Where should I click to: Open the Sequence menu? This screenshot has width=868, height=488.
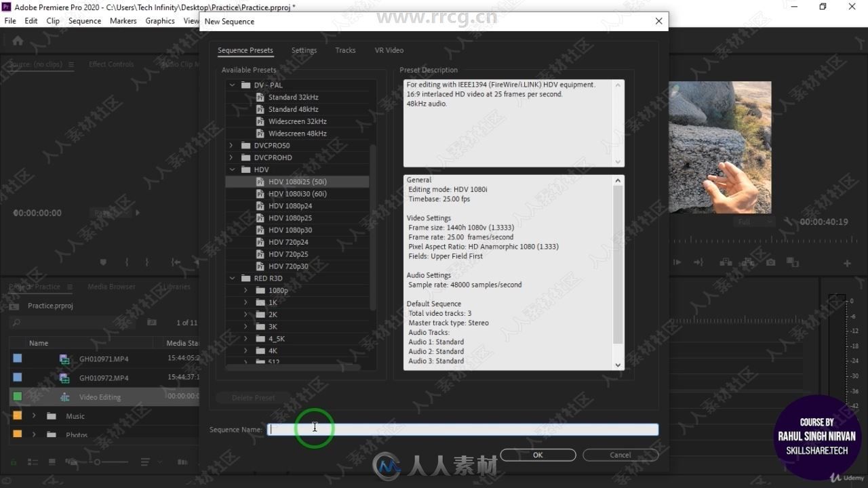coord(85,21)
